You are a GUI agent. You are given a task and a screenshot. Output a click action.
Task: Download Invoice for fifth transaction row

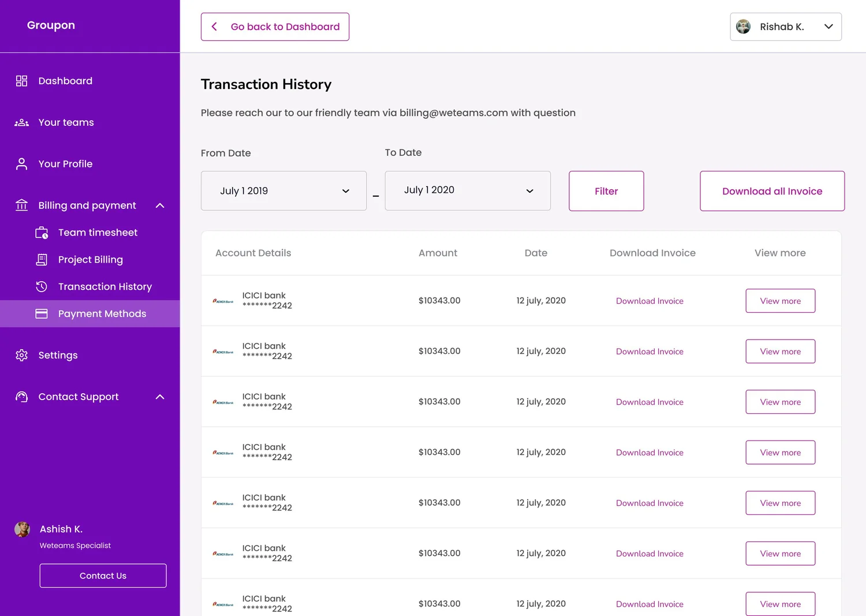tap(649, 503)
